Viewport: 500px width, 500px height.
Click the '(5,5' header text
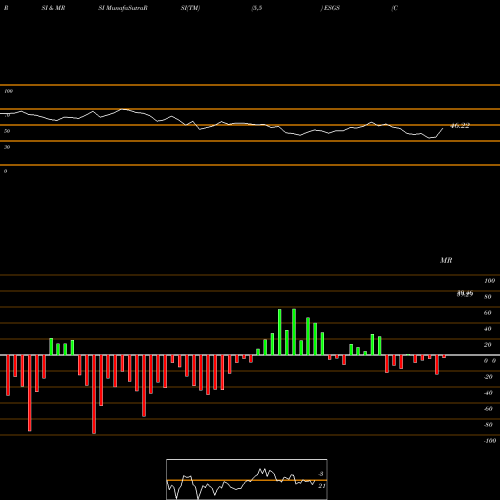click(257, 8)
